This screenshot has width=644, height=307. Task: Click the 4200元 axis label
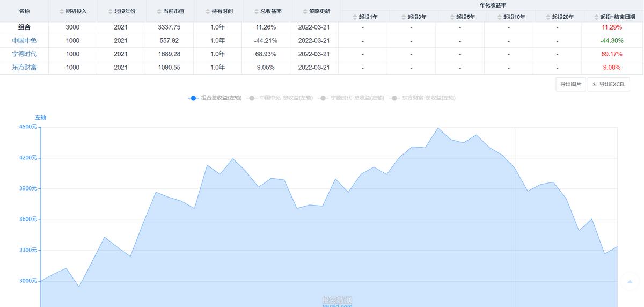coord(27,158)
